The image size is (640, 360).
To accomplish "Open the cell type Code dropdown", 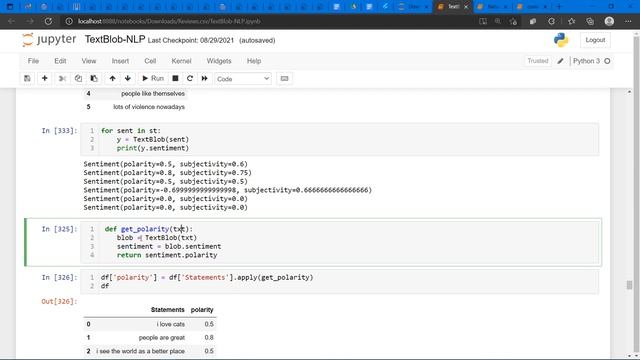I will (x=243, y=79).
